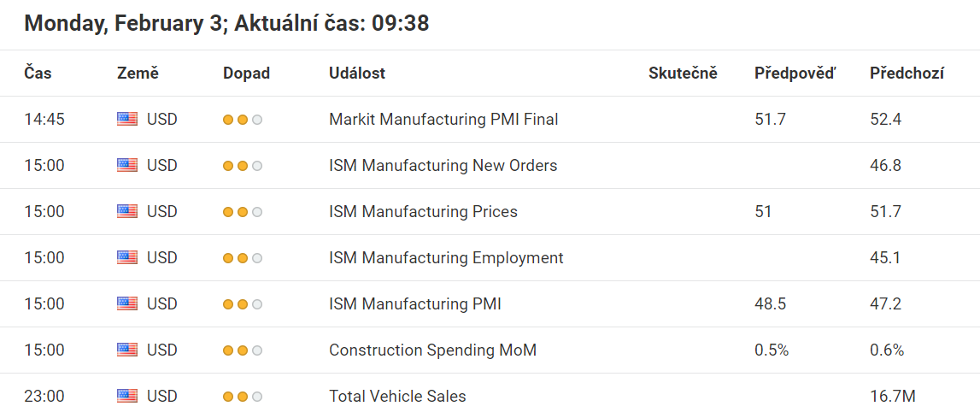Click the flag in Construction Spending MoM row
980x418 pixels.
[126, 350]
